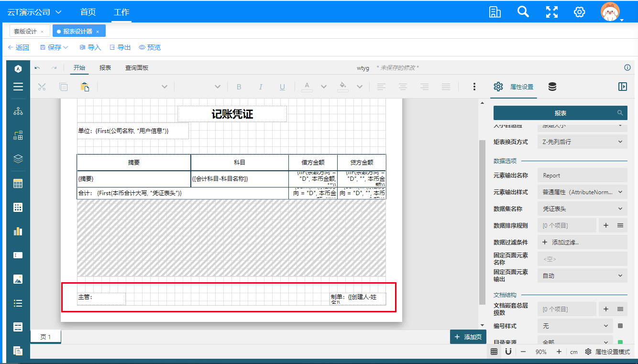Click the layers icon in left sidebar

point(18,159)
